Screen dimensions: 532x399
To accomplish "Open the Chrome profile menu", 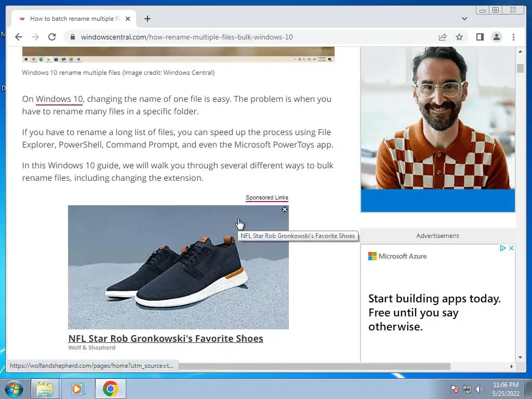I will pos(496,37).
